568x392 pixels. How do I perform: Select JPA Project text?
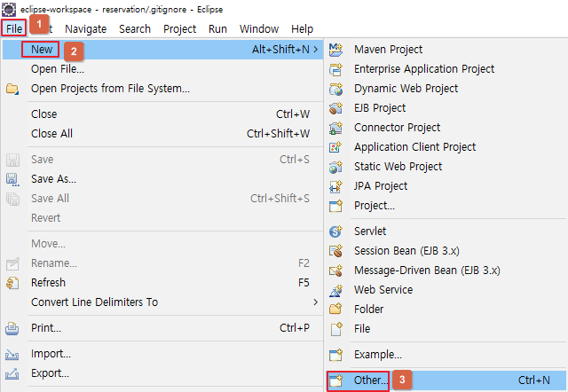click(381, 186)
